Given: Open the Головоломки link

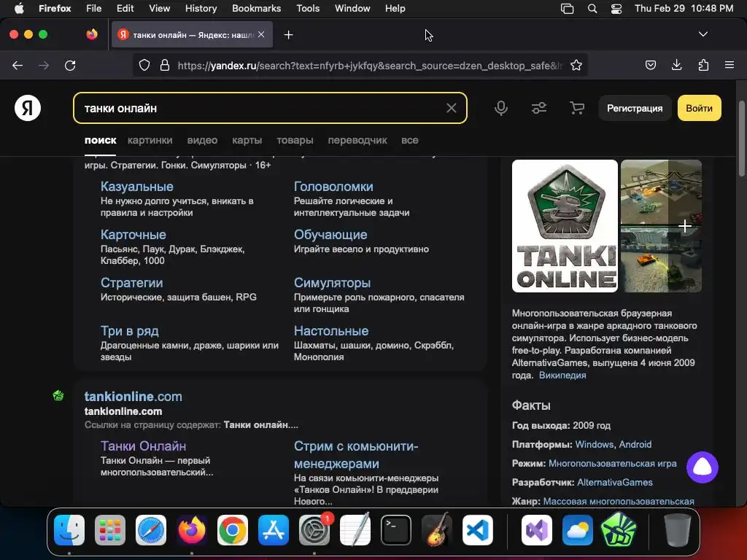Looking at the screenshot, I should (x=333, y=187).
